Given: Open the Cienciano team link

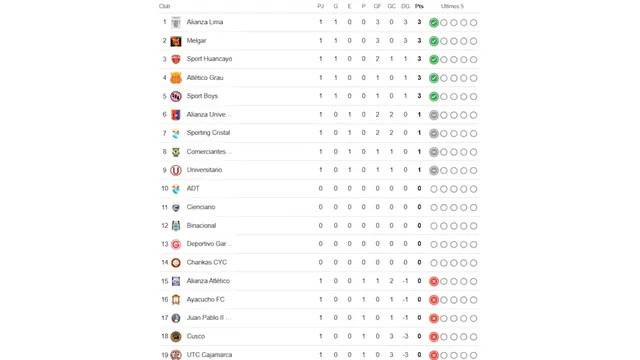Looking at the screenshot, I should [x=201, y=207].
